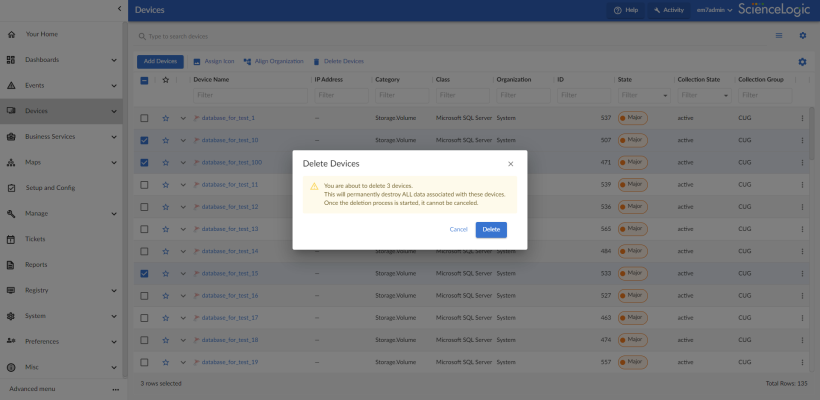Expand the System menu chevron
This screenshot has width=820, height=400.
pyautogui.click(x=114, y=316)
